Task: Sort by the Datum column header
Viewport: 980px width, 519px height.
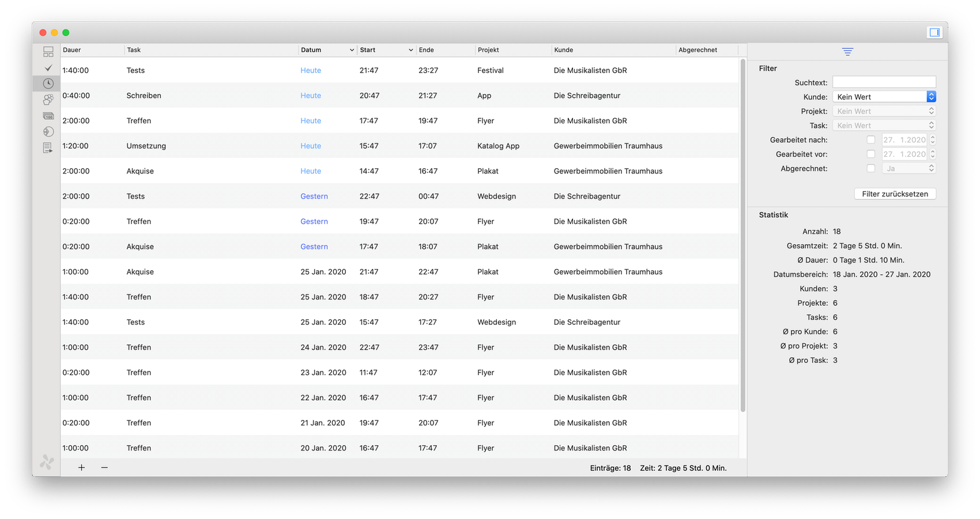Action: click(x=327, y=50)
